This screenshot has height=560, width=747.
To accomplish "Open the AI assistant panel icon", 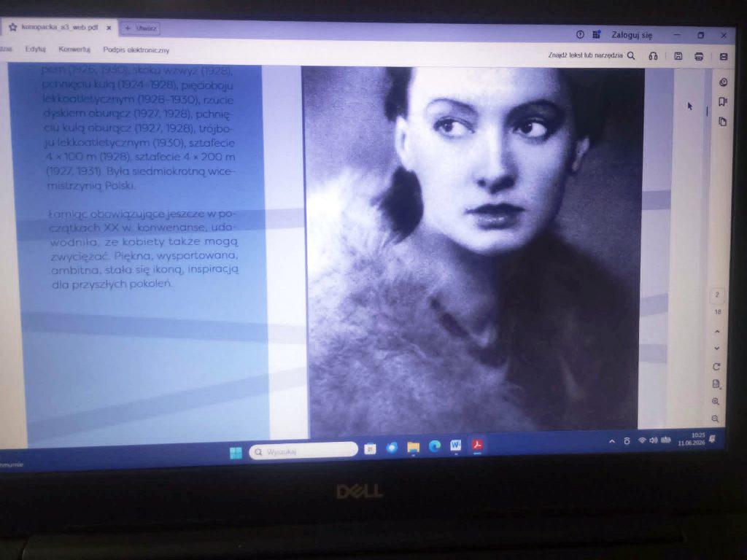I will click(723, 82).
